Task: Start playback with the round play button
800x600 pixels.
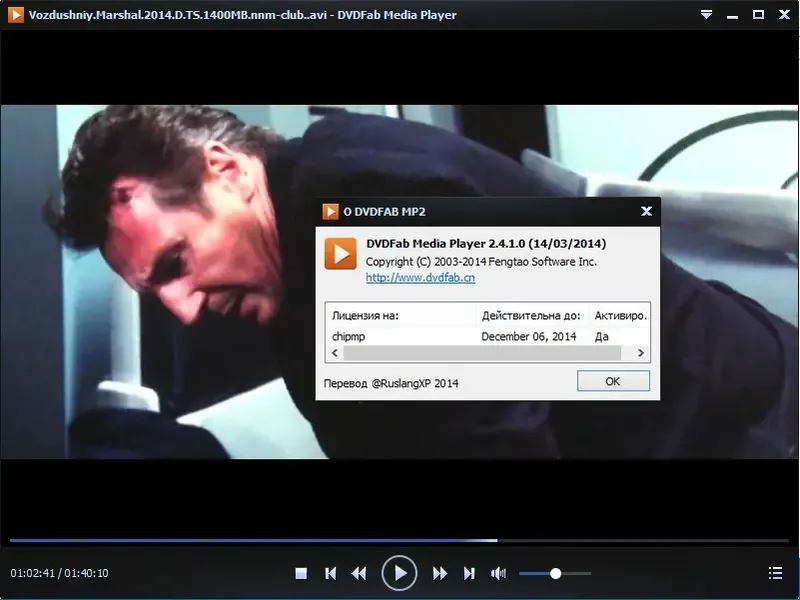Action: coord(399,573)
